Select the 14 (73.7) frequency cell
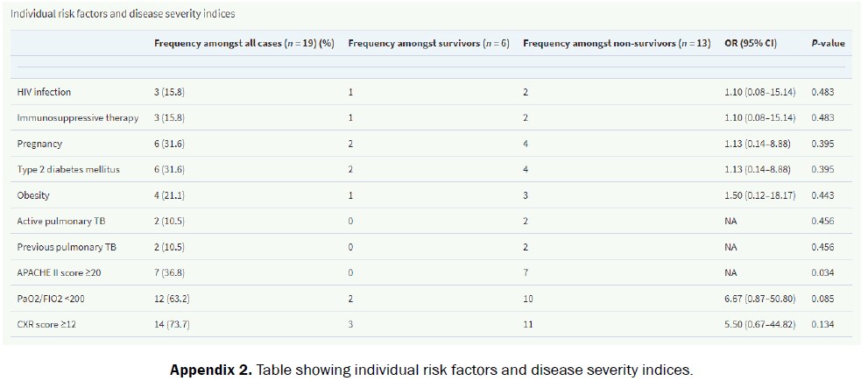Screen dimensions: 868x388 click(173, 325)
